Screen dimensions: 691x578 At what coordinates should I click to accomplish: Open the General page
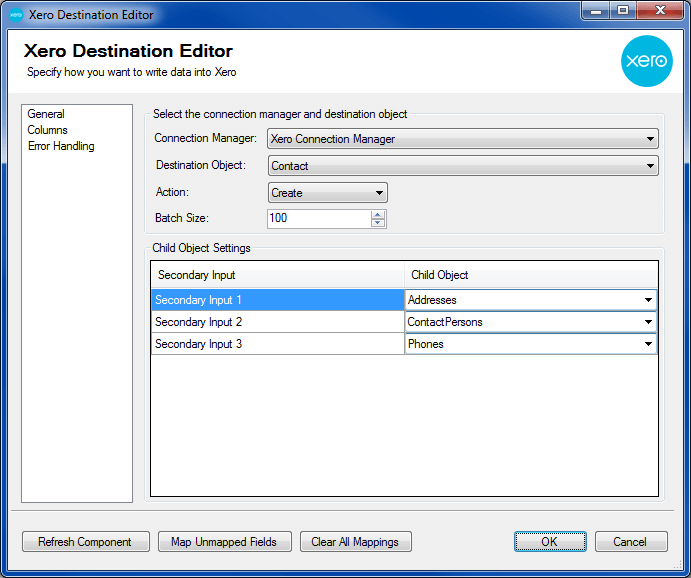click(x=46, y=114)
